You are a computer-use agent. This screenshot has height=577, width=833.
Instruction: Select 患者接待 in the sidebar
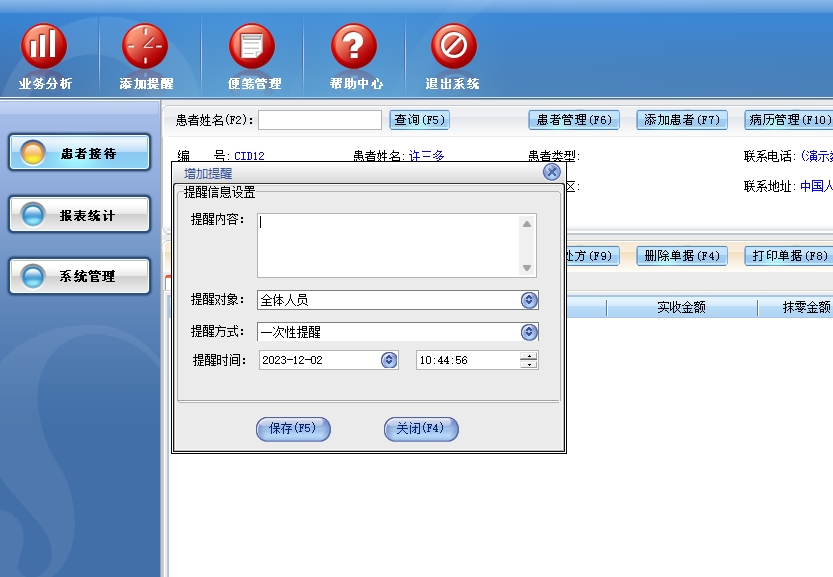point(80,154)
